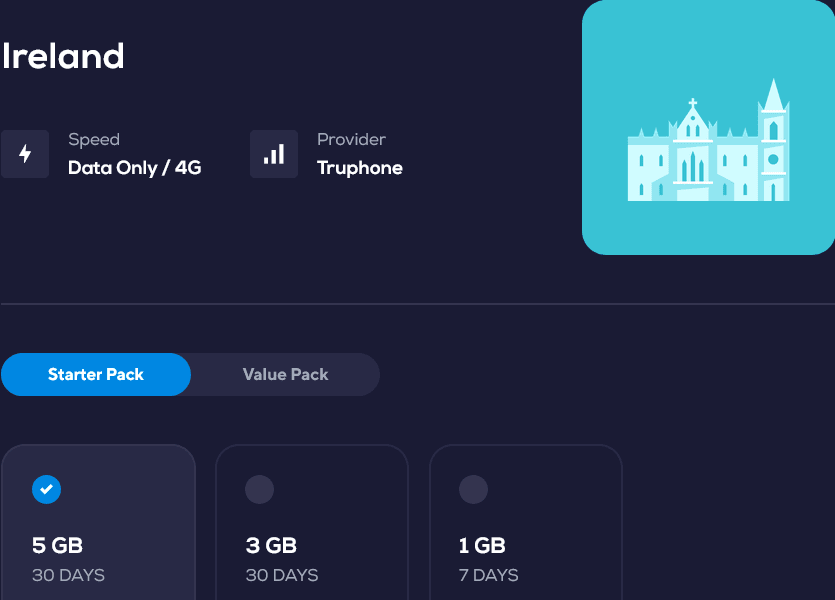Image resolution: width=835 pixels, height=600 pixels.
Task: Click the Ireland page heading
Action: click(x=63, y=56)
